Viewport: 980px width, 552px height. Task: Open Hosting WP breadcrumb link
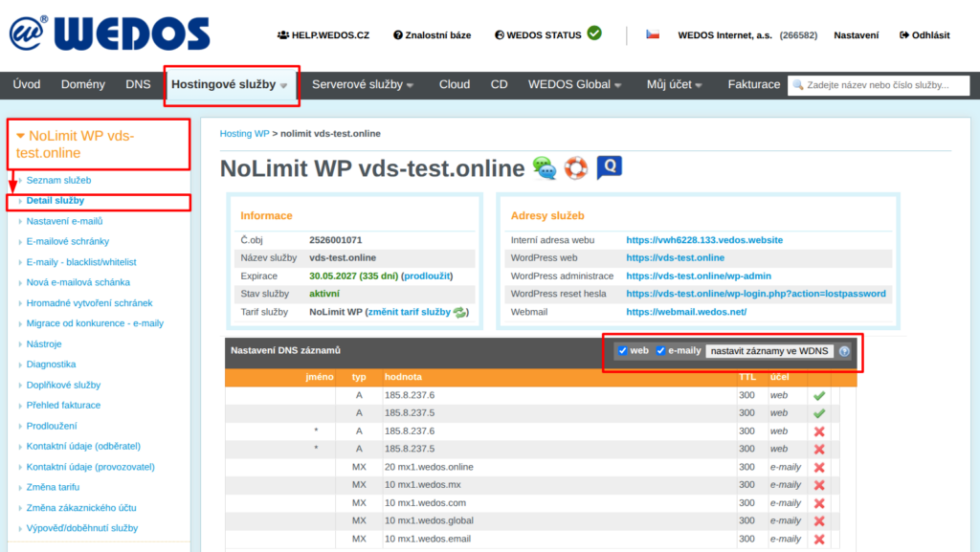(244, 134)
